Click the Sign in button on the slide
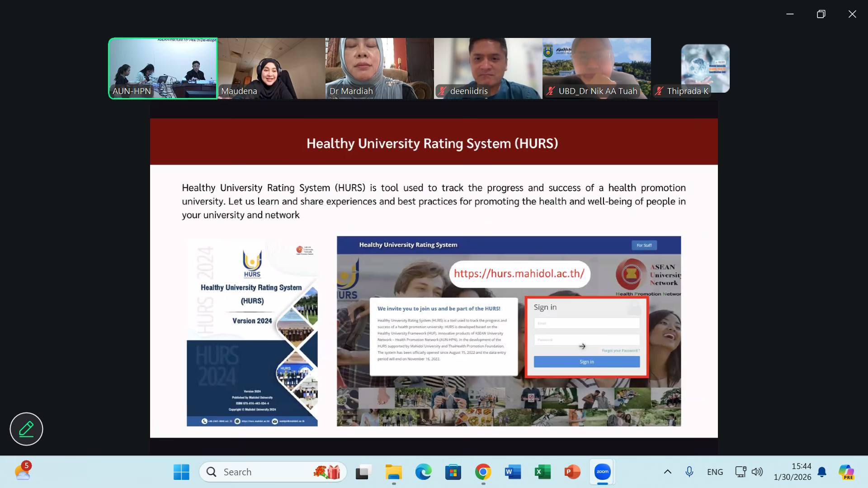Image resolution: width=868 pixels, height=488 pixels. [x=586, y=361]
